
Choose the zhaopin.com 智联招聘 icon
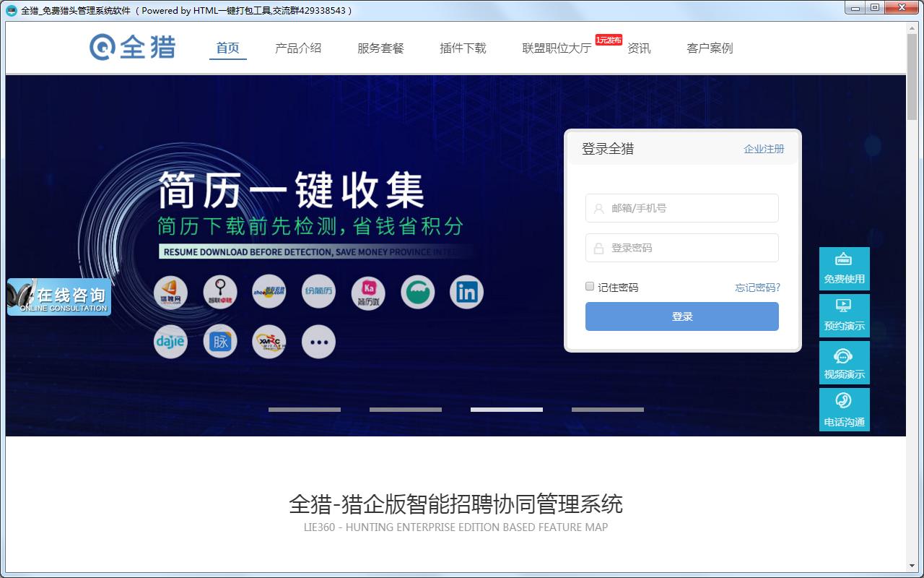[269, 292]
